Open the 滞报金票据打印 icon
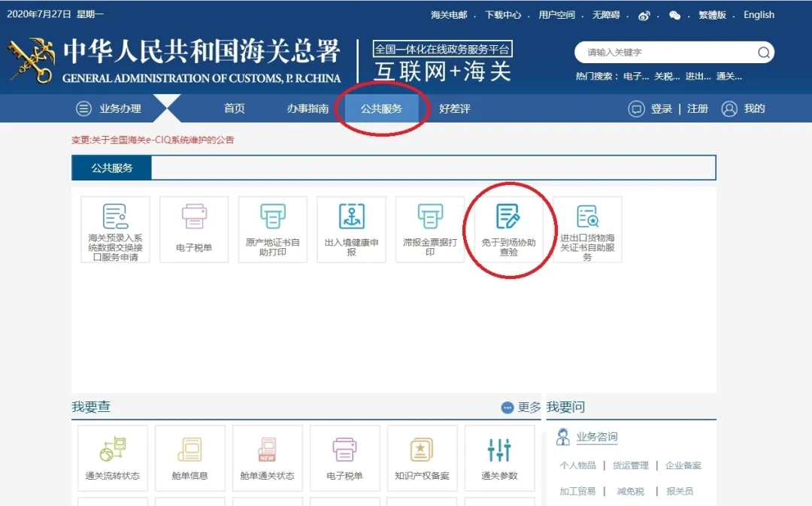The image size is (812, 506). [x=429, y=217]
